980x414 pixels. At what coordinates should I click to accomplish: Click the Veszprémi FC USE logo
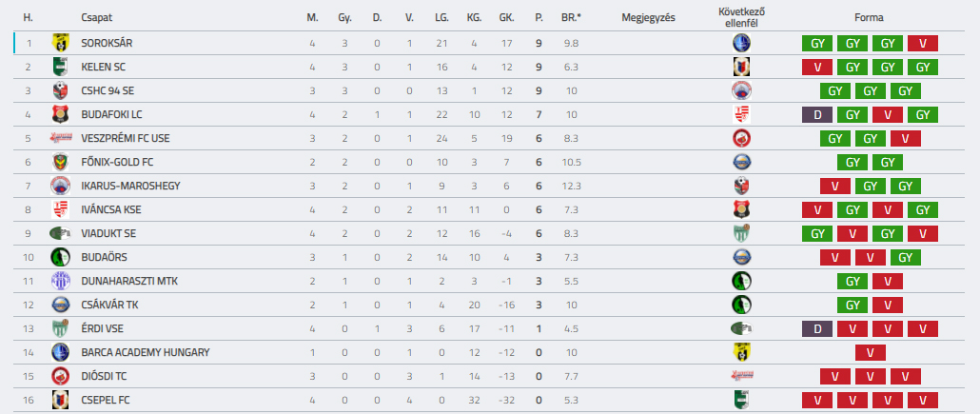61,138
